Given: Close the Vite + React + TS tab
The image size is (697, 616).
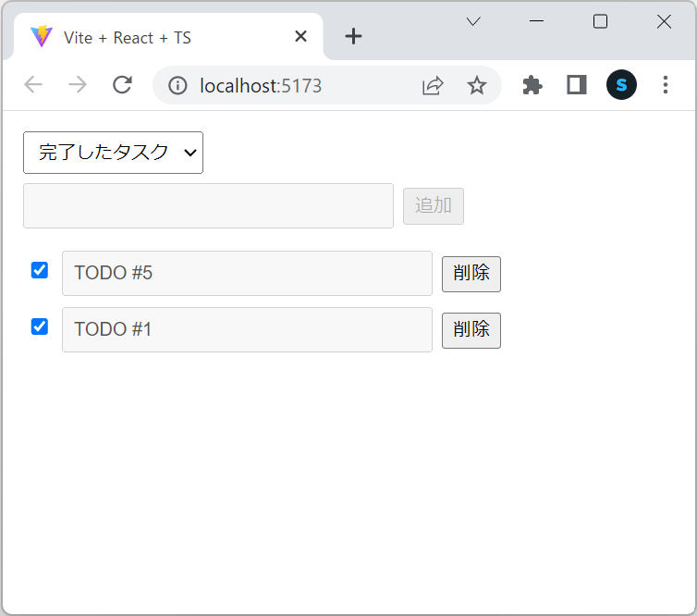Looking at the screenshot, I should (x=301, y=36).
